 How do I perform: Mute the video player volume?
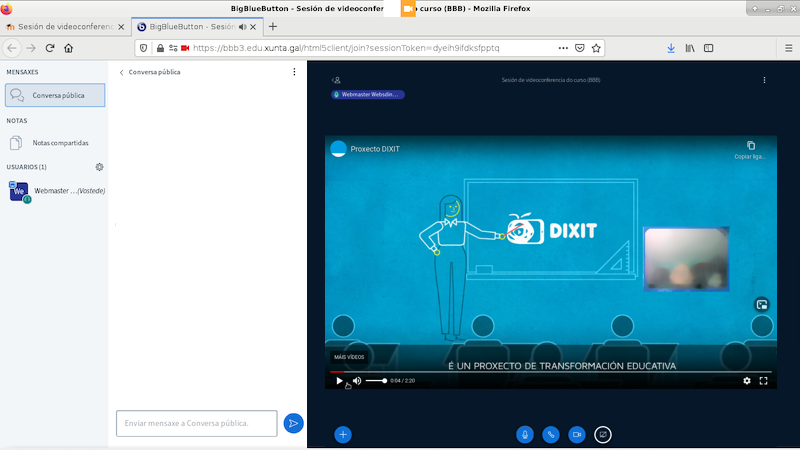(x=357, y=381)
